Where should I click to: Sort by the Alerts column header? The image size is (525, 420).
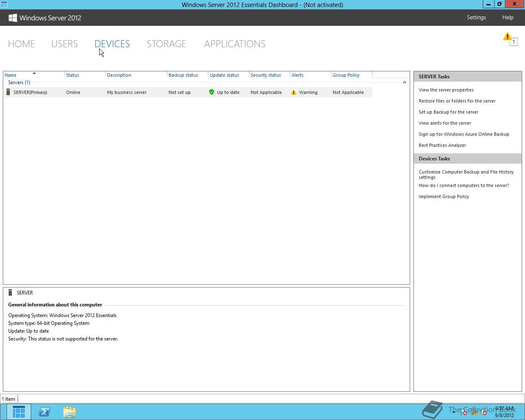coord(311,75)
